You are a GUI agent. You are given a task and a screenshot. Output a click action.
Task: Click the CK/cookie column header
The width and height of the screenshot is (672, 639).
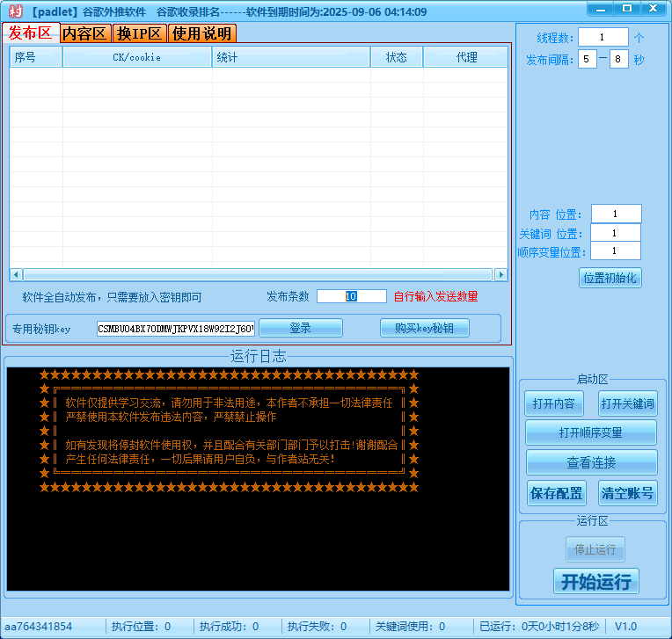tap(137, 57)
